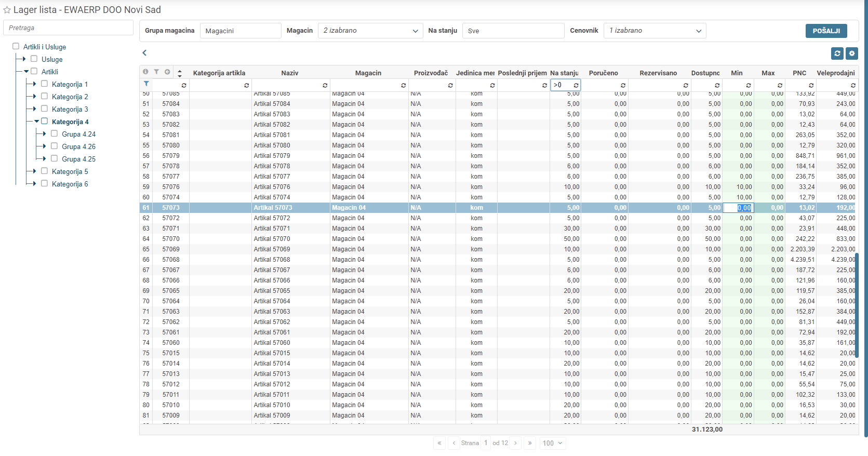Screen dimensions: 868x456
Task: Open the Magacin dropdown showing 2 izabrano
Action: (x=370, y=31)
